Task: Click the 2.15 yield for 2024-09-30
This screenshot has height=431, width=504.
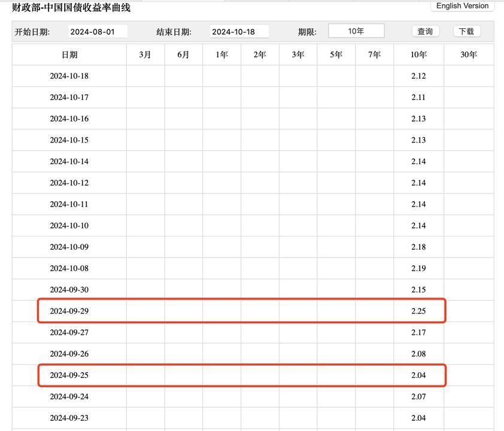Action: 418,290
